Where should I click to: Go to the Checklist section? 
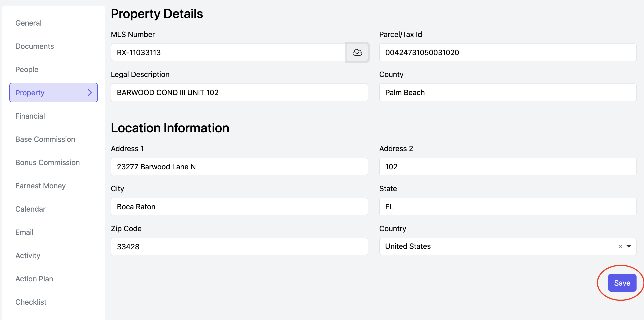tap(31, 302)
